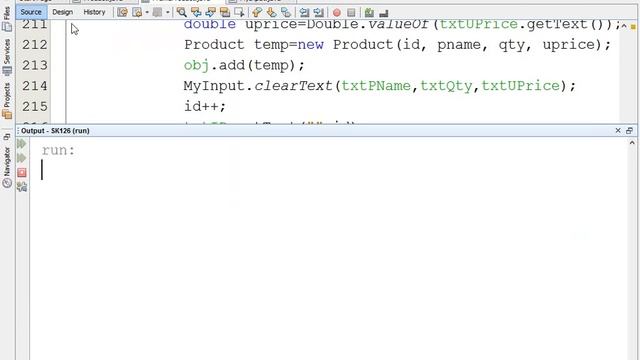The height and width of the screenshot is (360, 640).
Task: Close the Output SK126 panel
Action: tap(618, 131)
